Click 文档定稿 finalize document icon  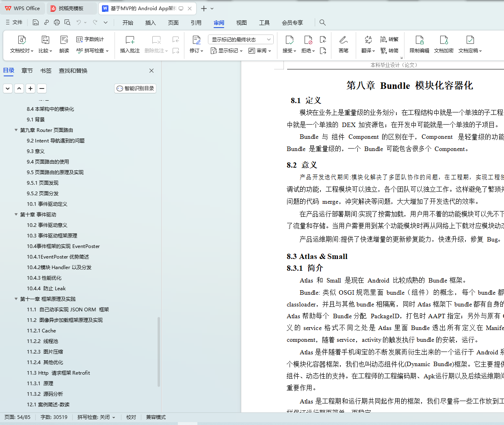click(x=470, y=40)
